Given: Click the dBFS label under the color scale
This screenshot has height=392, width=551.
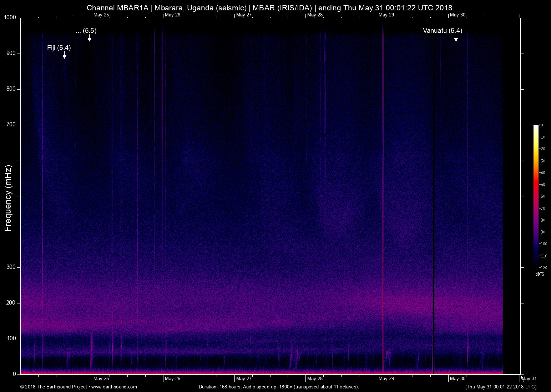Looking at the screenshot, I should click(x=540, y=274).
